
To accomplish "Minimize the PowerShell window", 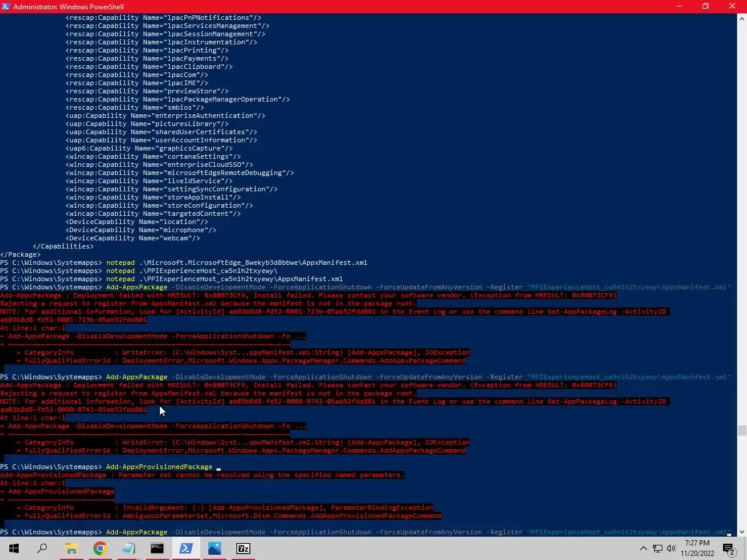I will coord(679,6).
